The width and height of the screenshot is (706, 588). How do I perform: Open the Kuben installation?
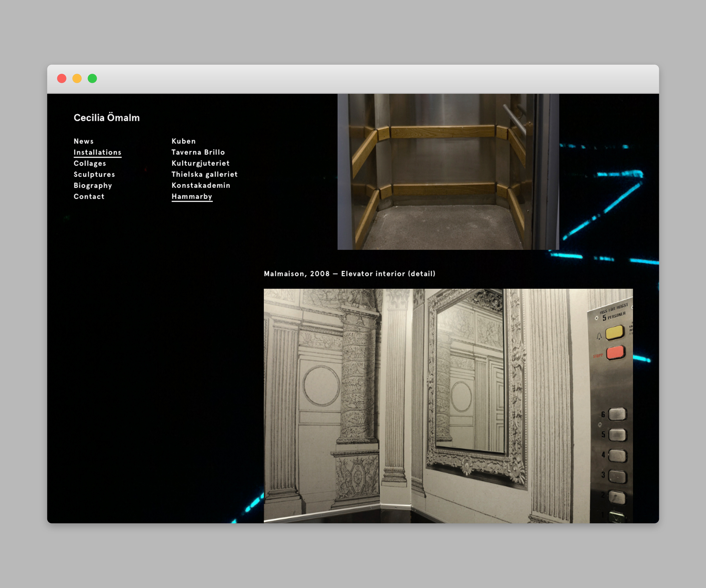pos(184,141)
